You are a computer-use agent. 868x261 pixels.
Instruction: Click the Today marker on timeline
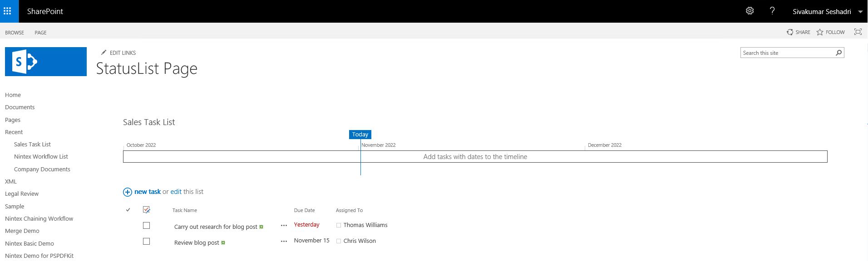click(360, 135)
